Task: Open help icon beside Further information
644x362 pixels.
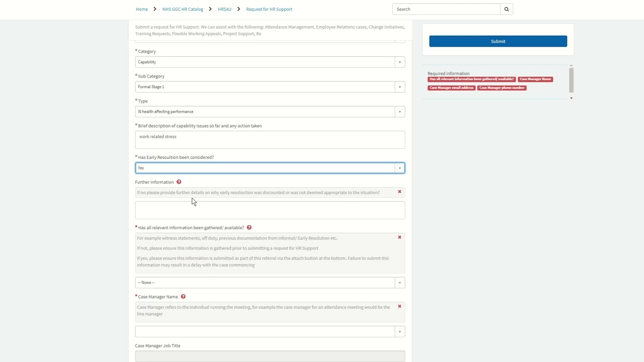Action: (x=179, y=182)
